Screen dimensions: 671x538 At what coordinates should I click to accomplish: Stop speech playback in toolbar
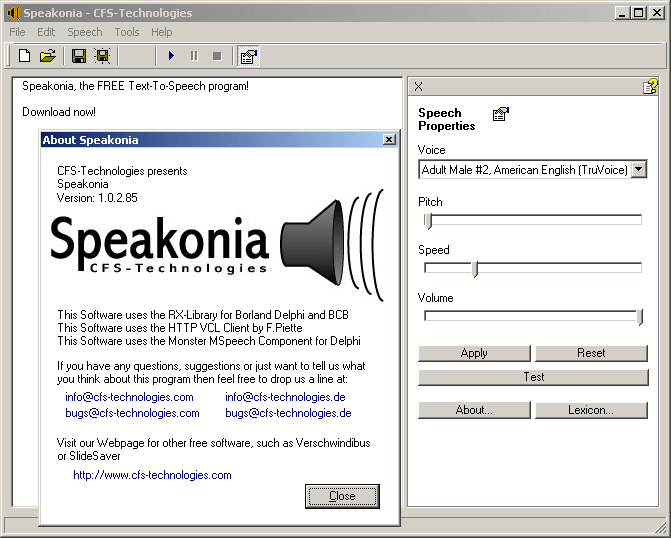point(217,56)
